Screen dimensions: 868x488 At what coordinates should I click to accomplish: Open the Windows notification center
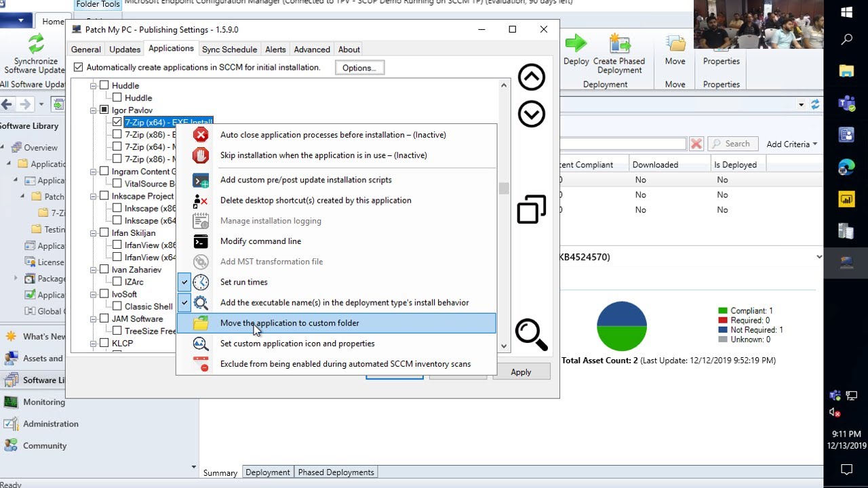(846, 469)
